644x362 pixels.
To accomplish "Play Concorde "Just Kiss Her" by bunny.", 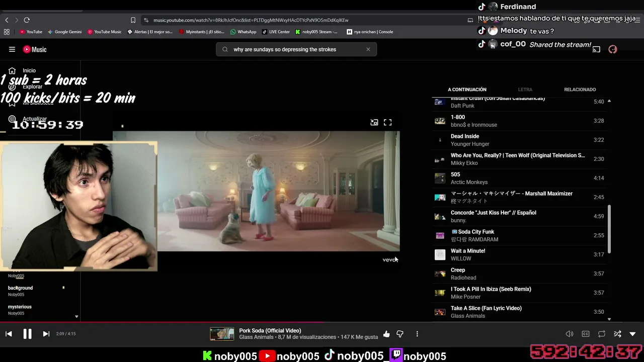I will [520, 216].
